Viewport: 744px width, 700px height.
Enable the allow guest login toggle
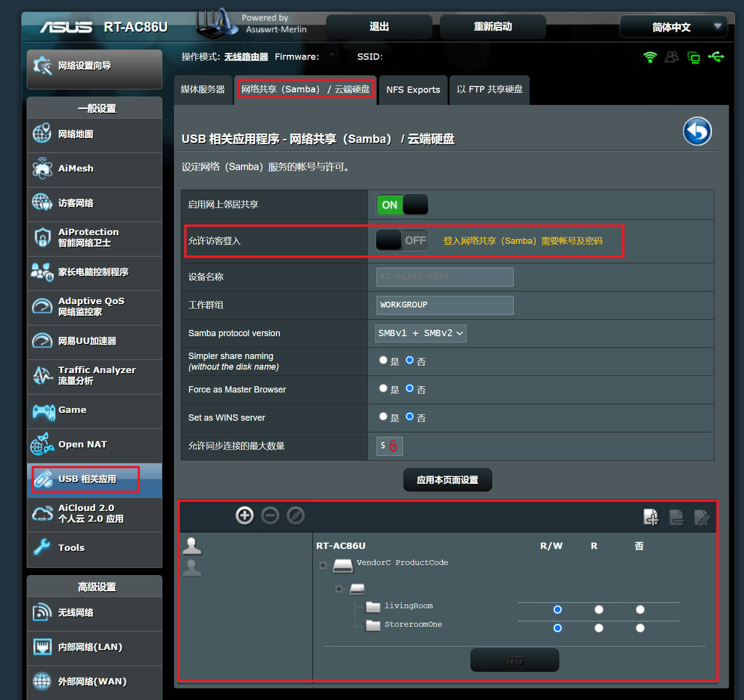pos(402,240)
